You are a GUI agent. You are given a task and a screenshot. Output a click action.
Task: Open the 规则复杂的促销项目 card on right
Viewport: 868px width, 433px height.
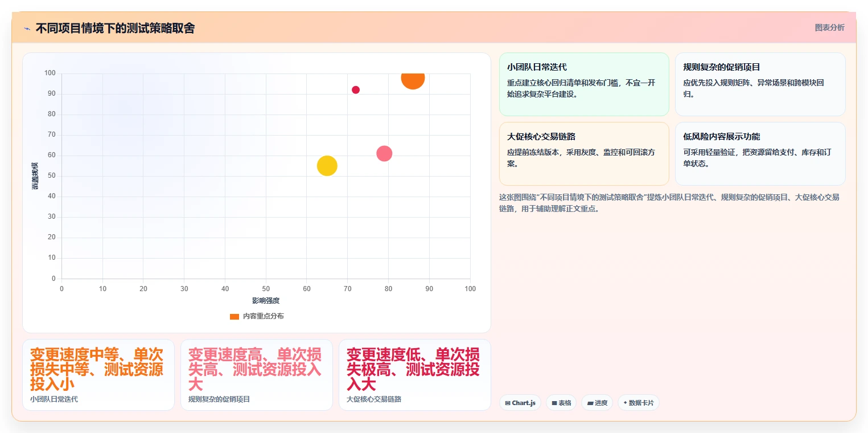[x=760, y=84]
